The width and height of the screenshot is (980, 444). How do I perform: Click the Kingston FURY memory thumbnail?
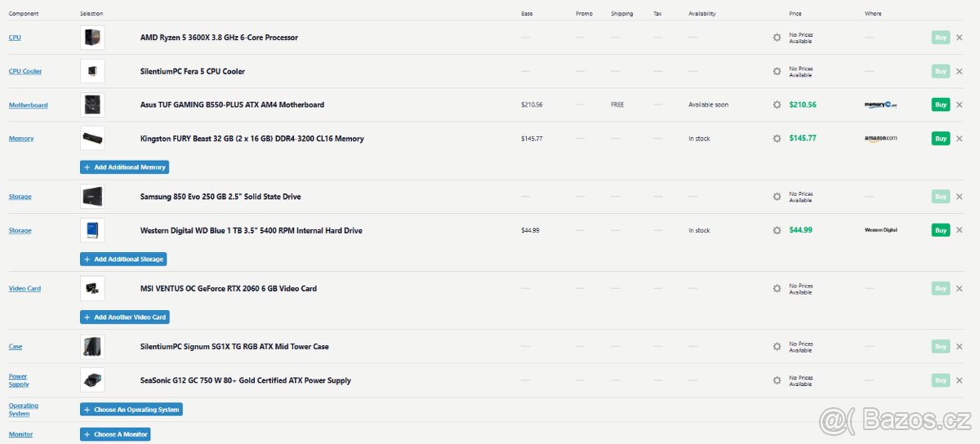click(92, 139)
